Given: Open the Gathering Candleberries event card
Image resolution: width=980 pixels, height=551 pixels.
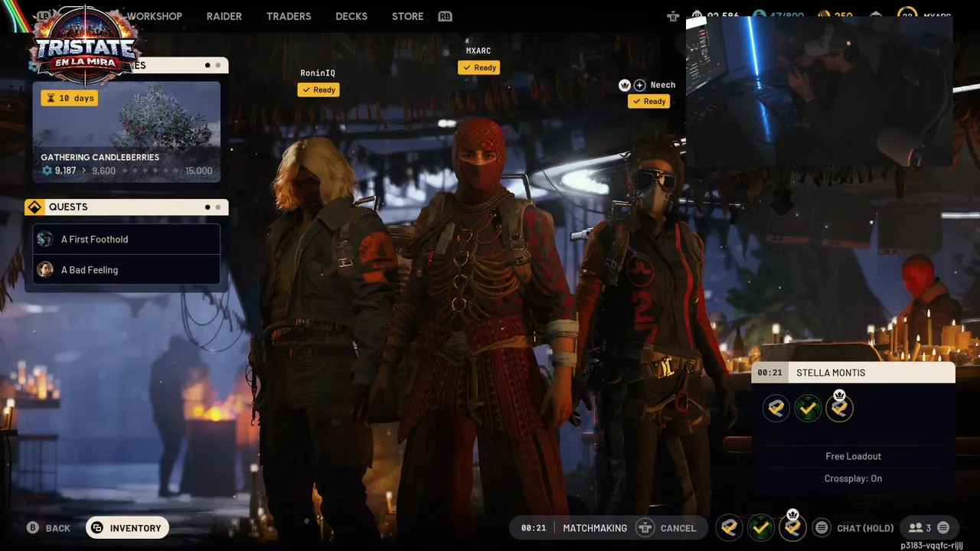Looking at the screenshot, I should (126, 132).
